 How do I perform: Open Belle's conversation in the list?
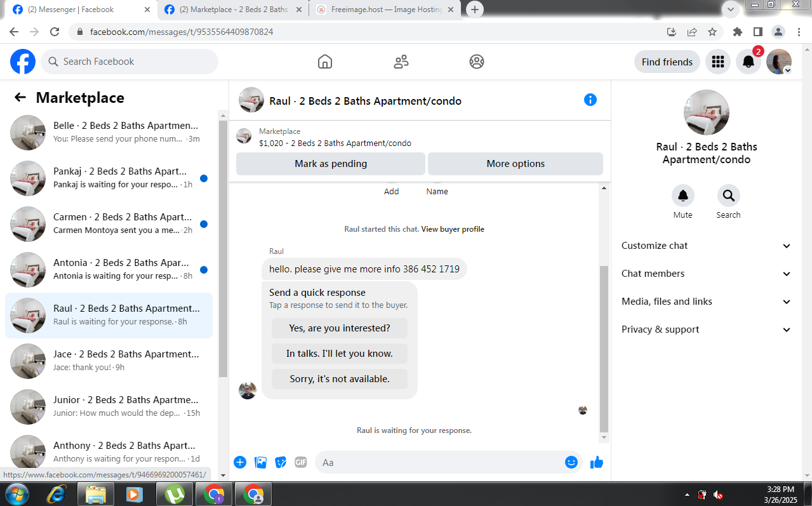(109, 133)
